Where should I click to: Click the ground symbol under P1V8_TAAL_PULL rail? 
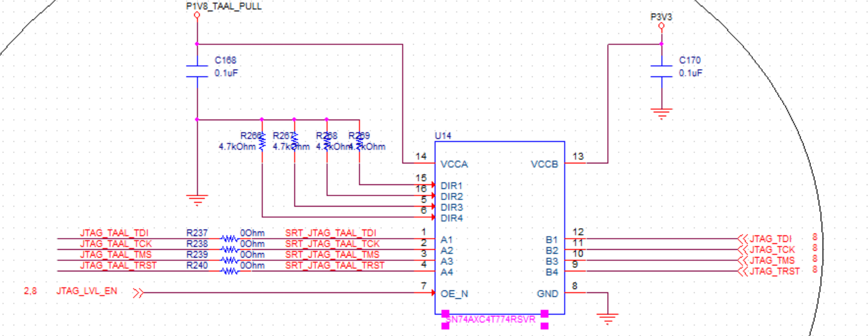point(197,200)
